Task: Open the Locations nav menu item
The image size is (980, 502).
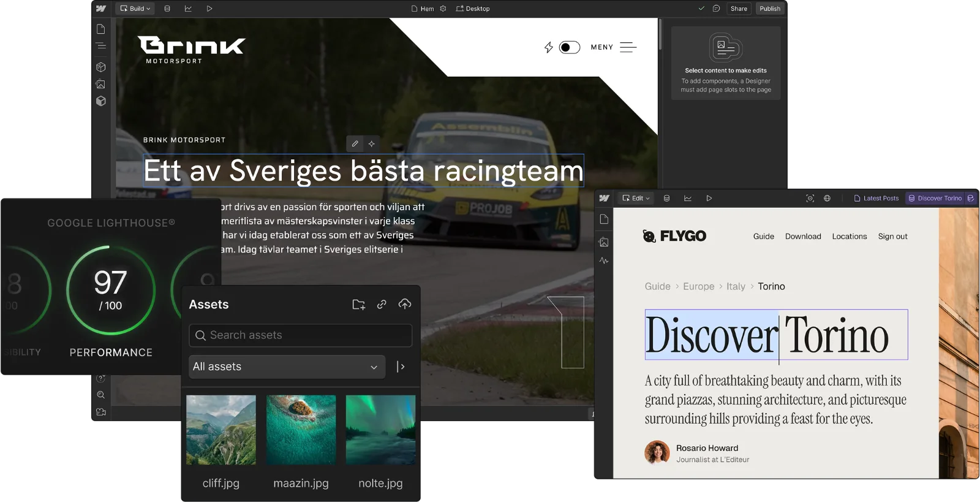Action: [850, 236]
